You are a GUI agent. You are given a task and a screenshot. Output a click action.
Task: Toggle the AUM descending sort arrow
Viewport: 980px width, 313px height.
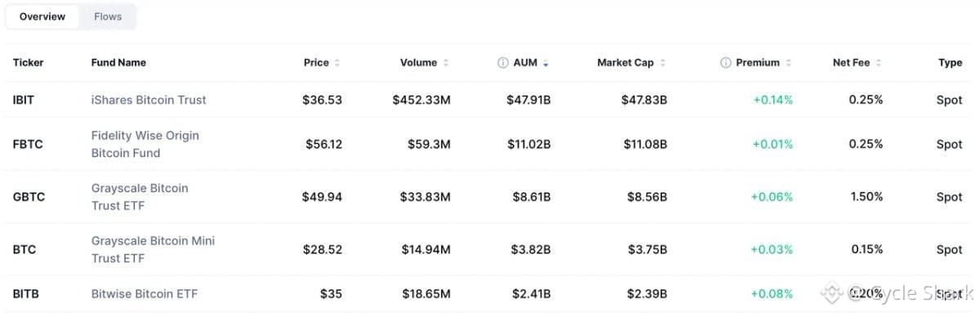click(x=546, y=63)
